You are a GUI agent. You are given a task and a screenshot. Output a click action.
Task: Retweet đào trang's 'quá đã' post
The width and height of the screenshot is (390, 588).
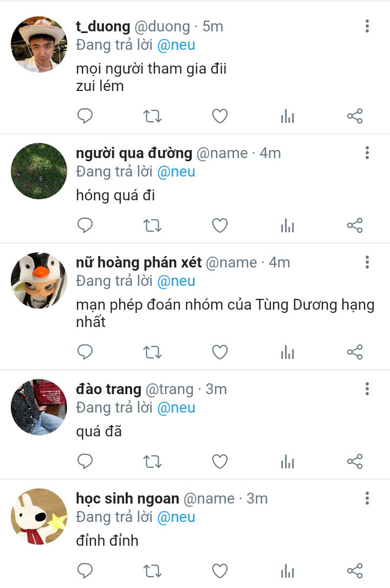152,462
